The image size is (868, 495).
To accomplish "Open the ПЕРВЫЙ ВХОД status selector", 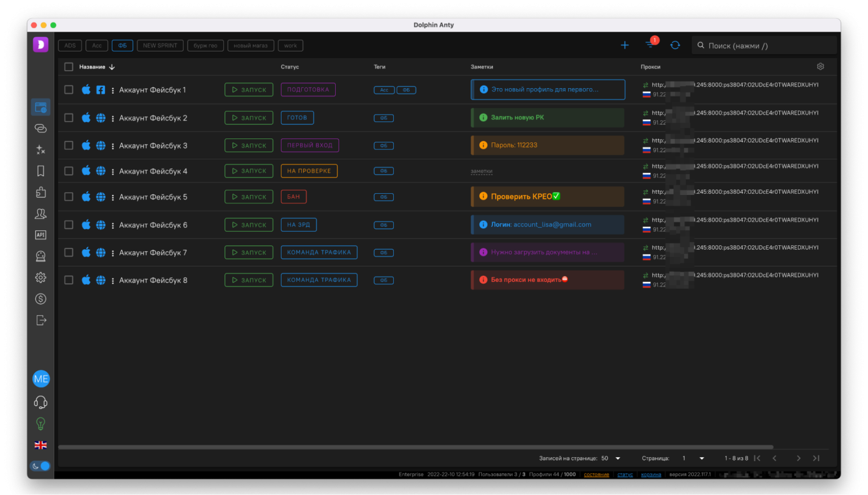I will click(310, 145).
